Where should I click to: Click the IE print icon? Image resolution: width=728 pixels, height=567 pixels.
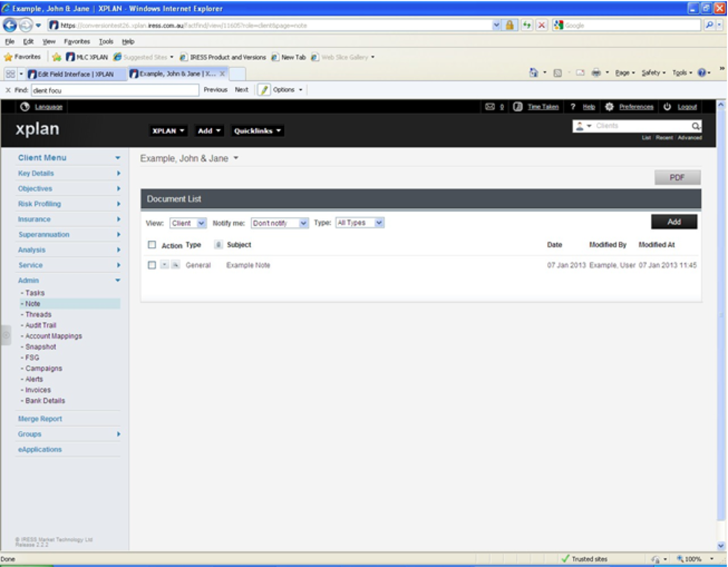pyautogui.click(x=596, y=73)
